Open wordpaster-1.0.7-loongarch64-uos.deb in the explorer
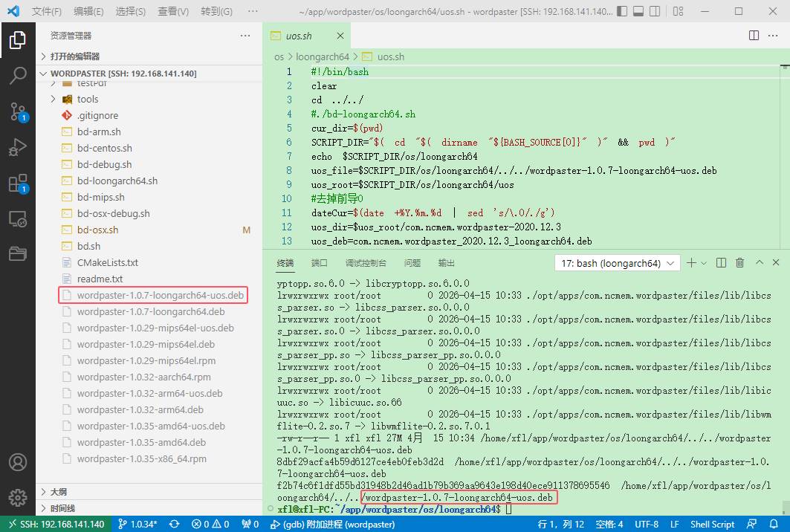 (160, 295)
